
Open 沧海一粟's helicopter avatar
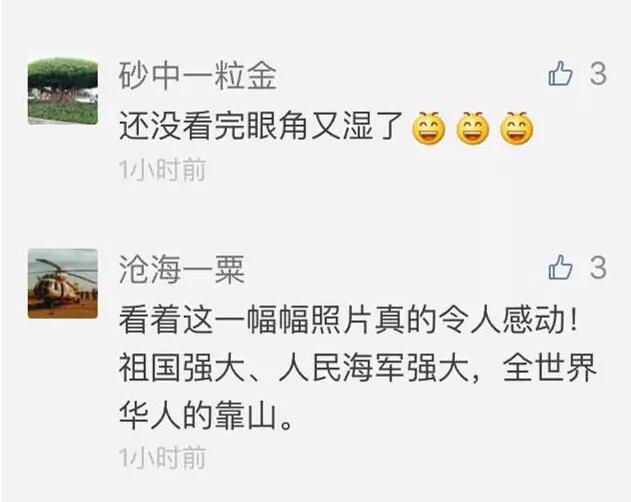63,283
